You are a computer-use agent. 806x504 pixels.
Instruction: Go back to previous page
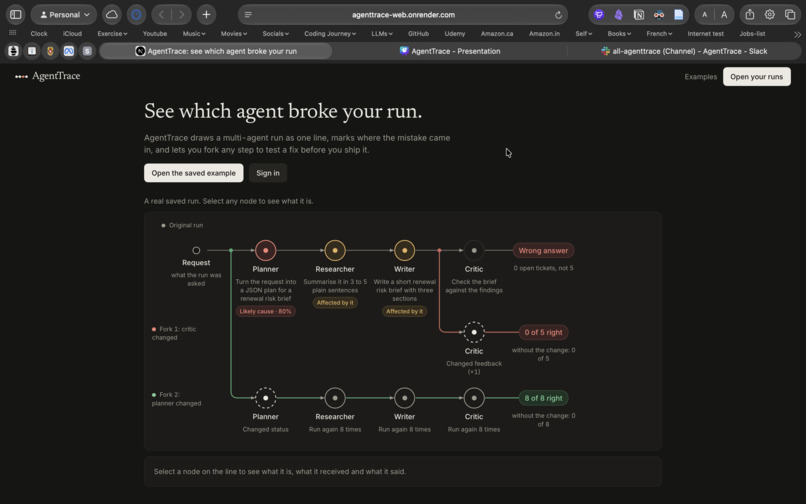161,14
